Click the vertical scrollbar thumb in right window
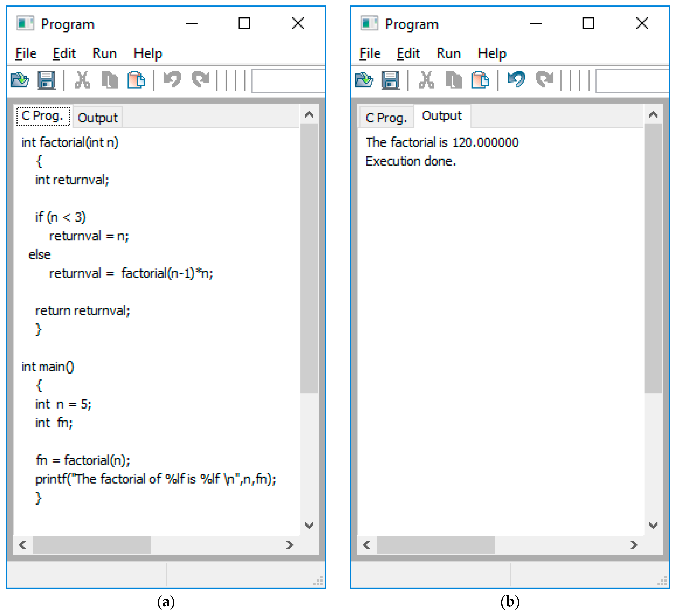The height and width of the screenshot is (616, 676). click(x=653, y=258)
